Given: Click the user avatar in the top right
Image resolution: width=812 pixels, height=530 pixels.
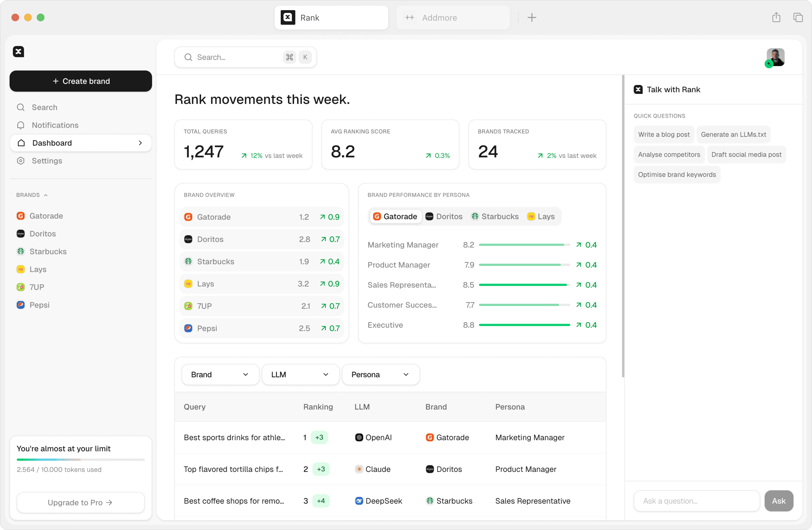Looking at the screenshot, I should coord(775,57).
